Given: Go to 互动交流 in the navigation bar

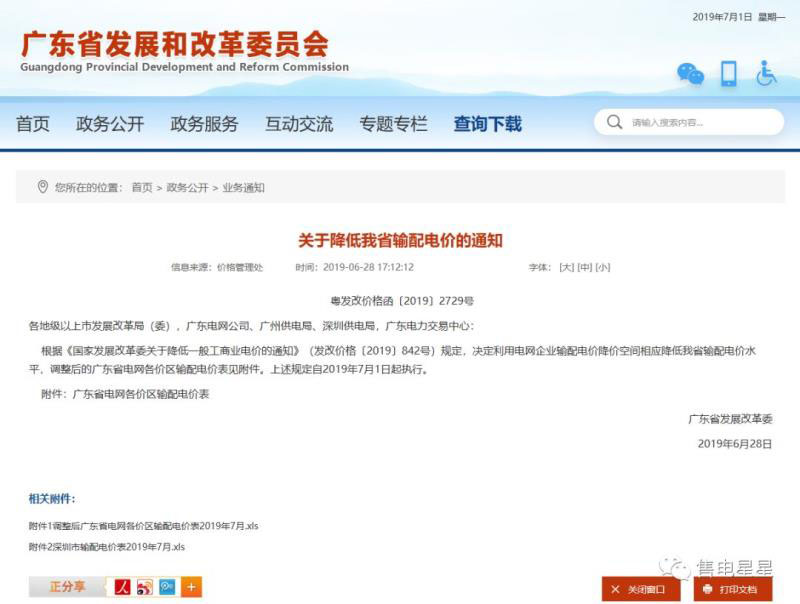Looking at the screenshot, I should point(298,124).
